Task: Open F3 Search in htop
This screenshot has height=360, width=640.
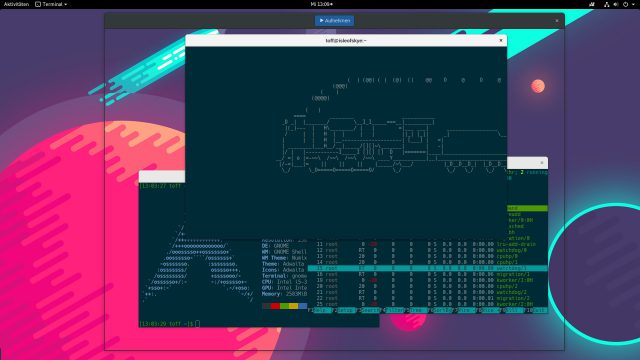Action: tap(369, 311)
